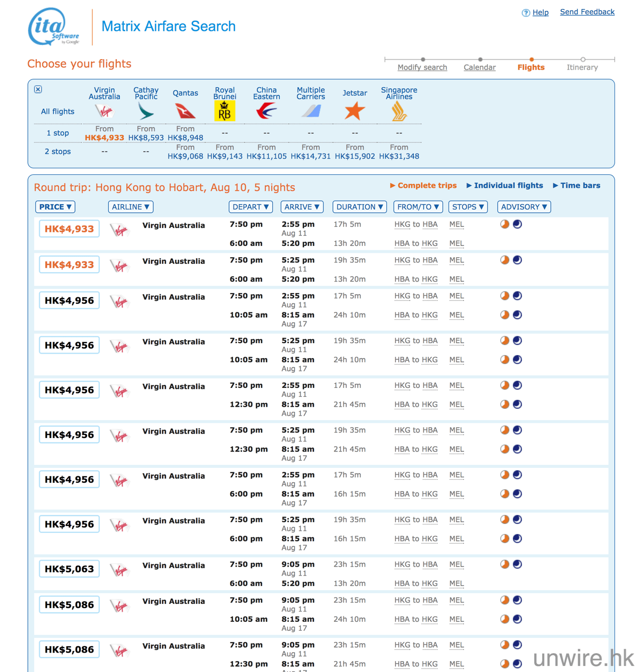Choose the Royal Brunei RB logo
The height and width of the screenshot is (672, 636).
225,111
